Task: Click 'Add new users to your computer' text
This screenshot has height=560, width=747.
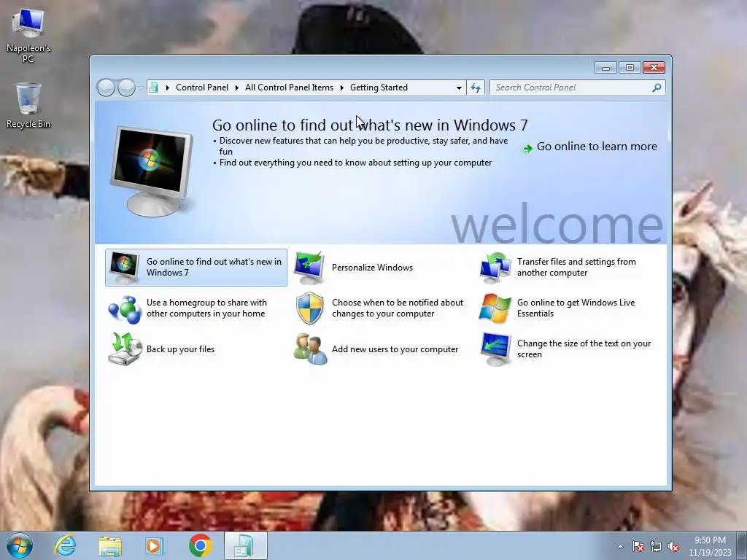Action: [x=395, y=349]
